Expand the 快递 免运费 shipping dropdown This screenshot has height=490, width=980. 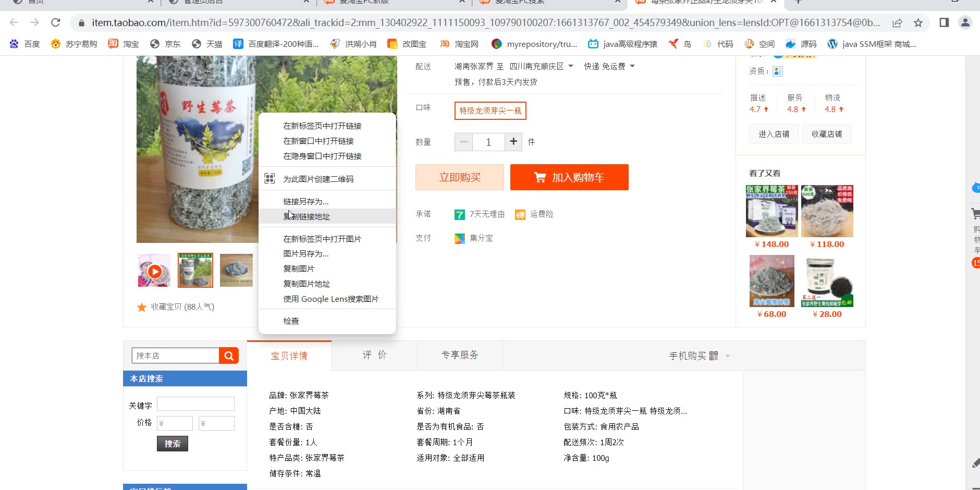609,66
